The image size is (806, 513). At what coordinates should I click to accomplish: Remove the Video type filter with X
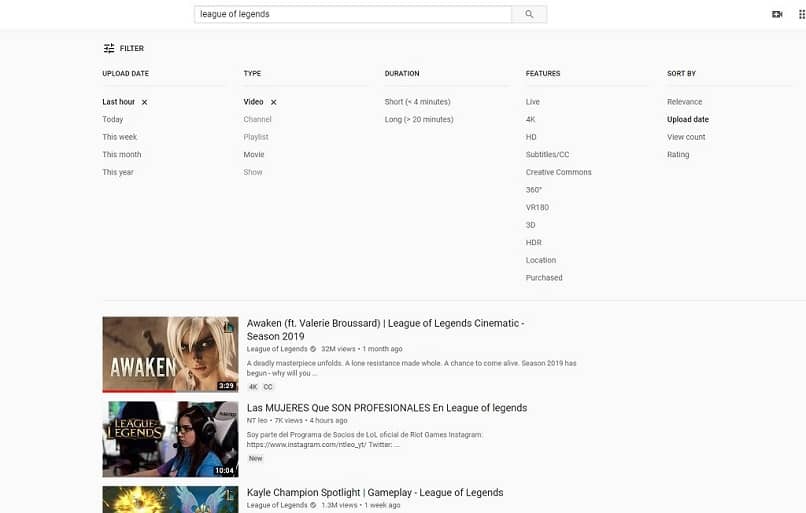click(273, 102)
